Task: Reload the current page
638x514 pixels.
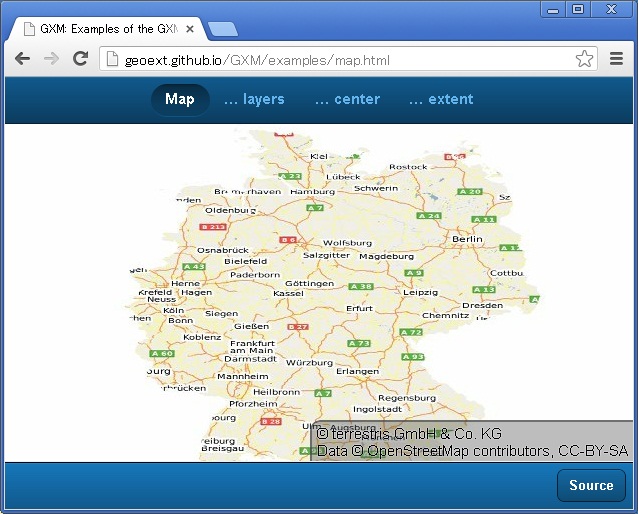Action: 81,59
